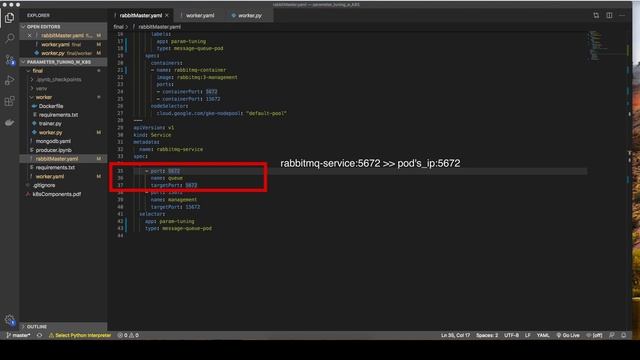
Task: Open the editor More Actions menu
Action: pyautogui.click(x=622, y=16)
